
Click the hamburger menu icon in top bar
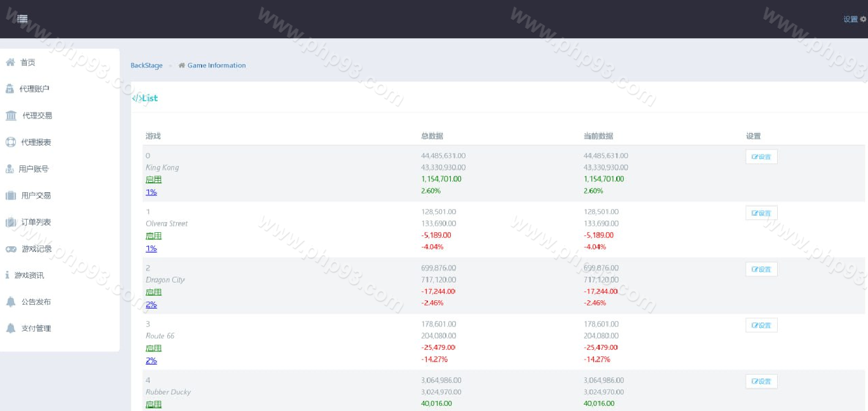(x=22, y=19)
